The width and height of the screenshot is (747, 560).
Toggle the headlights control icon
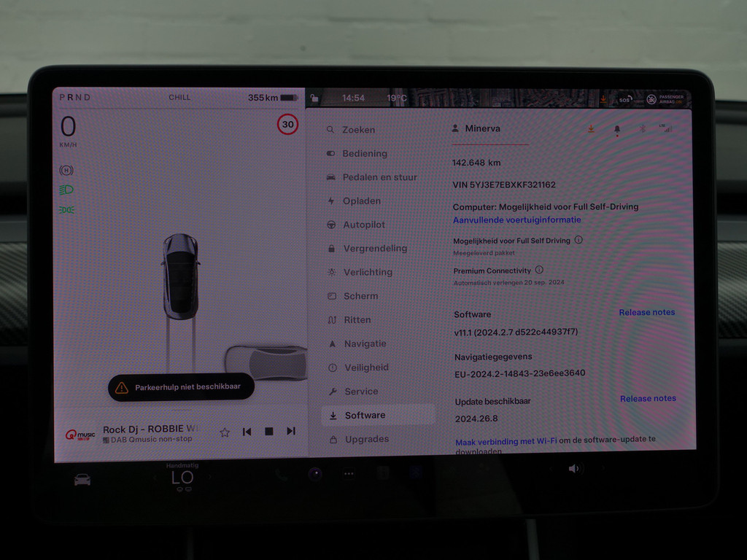[66, 190]
